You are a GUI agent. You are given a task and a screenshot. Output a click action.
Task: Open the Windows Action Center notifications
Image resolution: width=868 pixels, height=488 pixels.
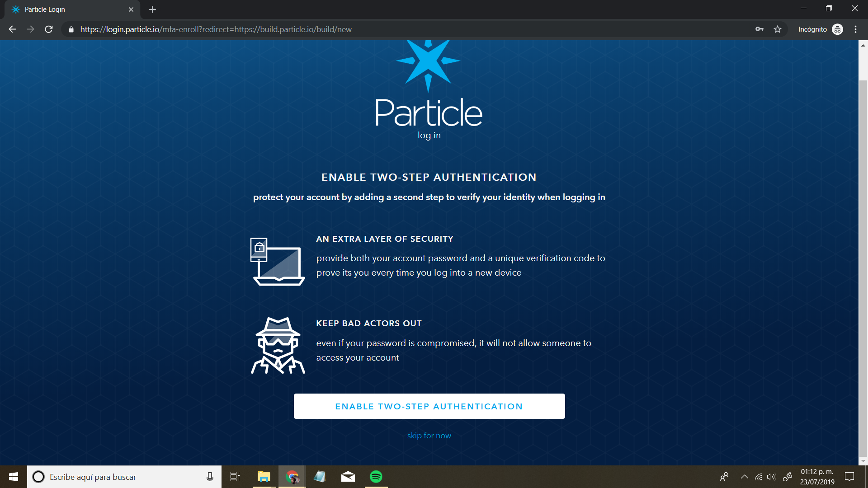coord(849,477)
